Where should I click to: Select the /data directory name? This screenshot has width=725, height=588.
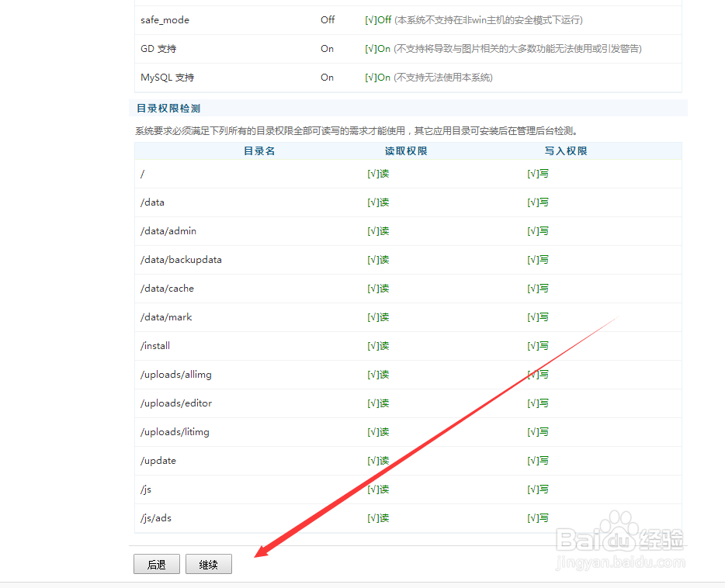153,202
